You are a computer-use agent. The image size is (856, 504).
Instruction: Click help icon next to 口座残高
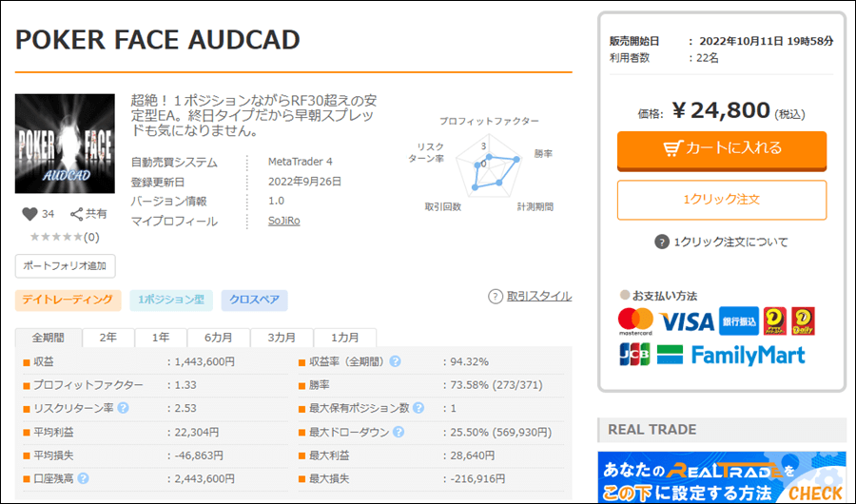pyautogui.click(x=83, y=478)
